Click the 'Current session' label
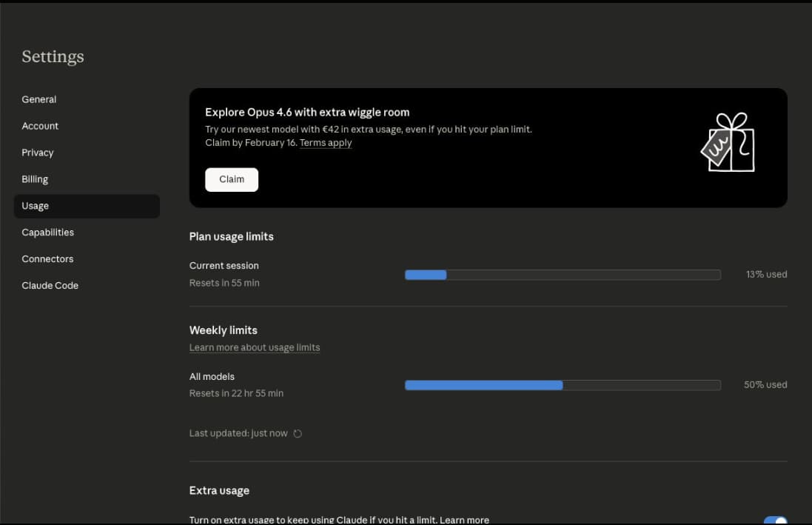The width and height of the screenshot is (812, 525). [224, 265]
